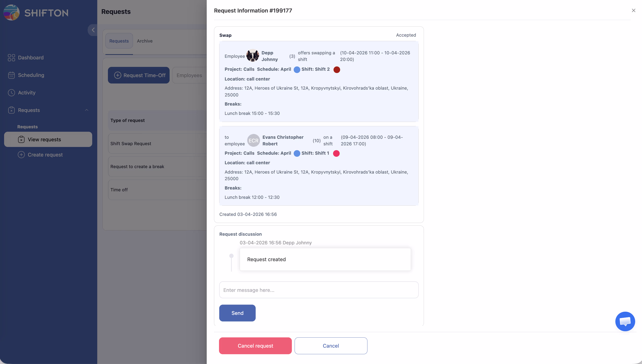Click the ECR avatar for Evans Christopher

pos(253,141)
